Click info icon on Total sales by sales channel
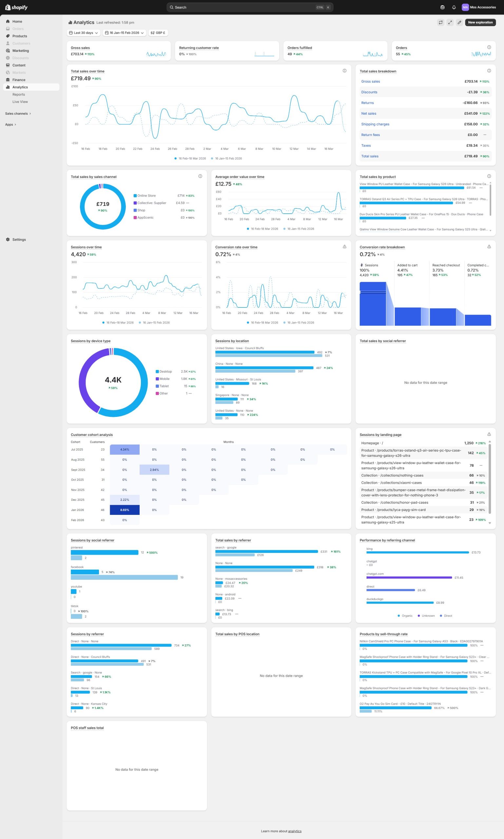504x839 pixels. point(200,176)
